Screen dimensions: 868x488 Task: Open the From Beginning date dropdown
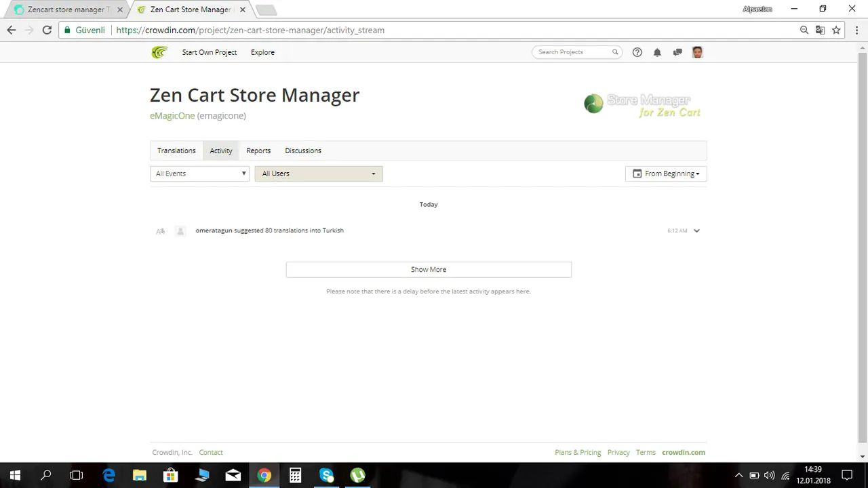(x=666, y=174)
